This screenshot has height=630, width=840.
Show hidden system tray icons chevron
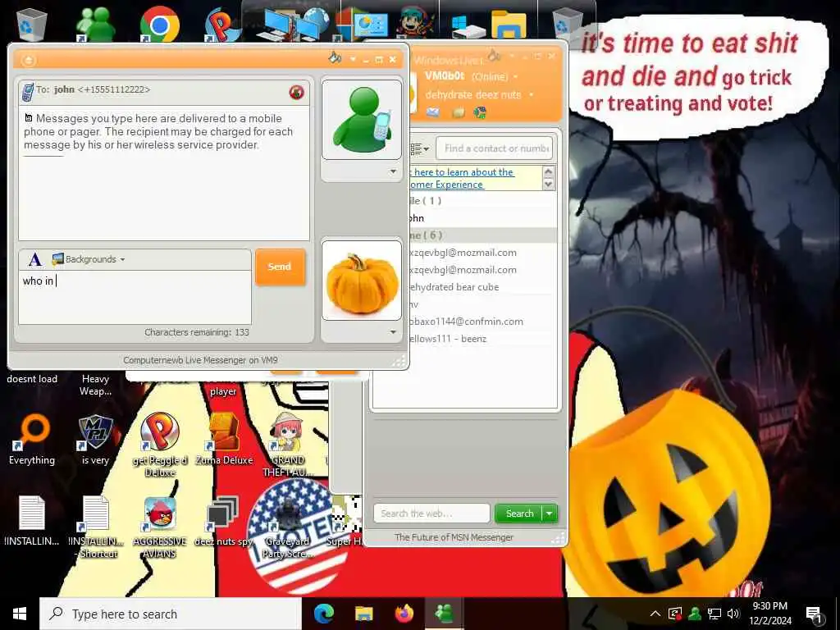point(655,614)
